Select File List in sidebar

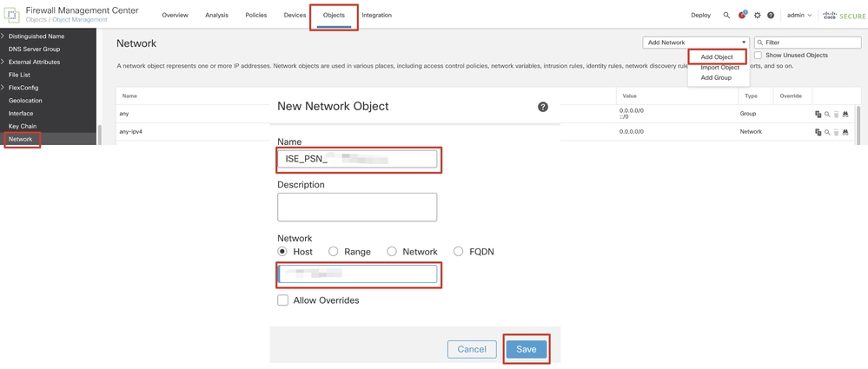[x=19, y=75]
